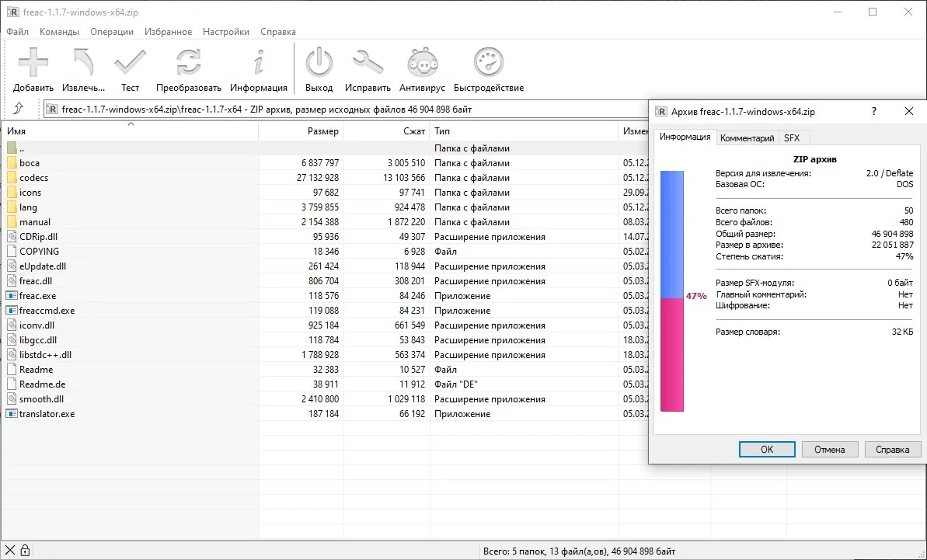The height and width of the screenshot is (560, 927).
Task: Switch to the Комментарий tab
Action: (x=747, y=138)
